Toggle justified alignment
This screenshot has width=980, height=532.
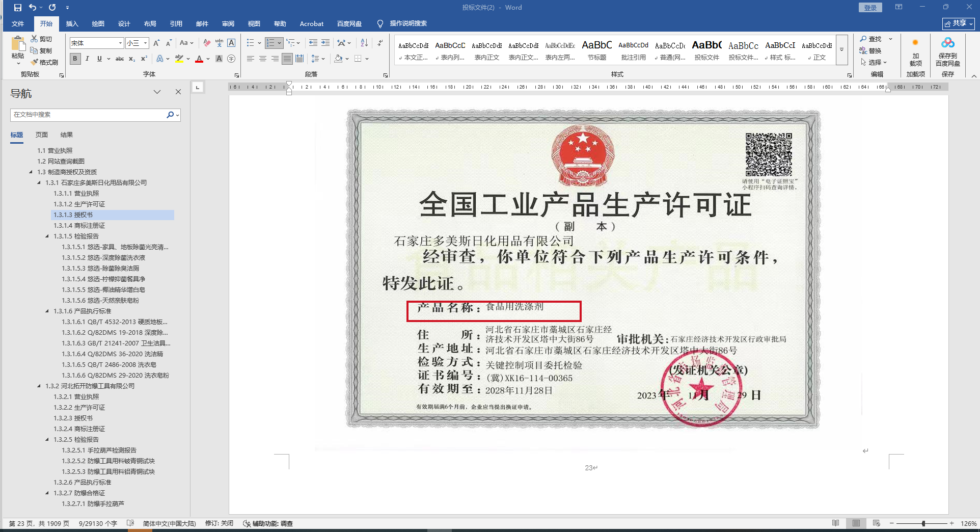pos(287,59)
